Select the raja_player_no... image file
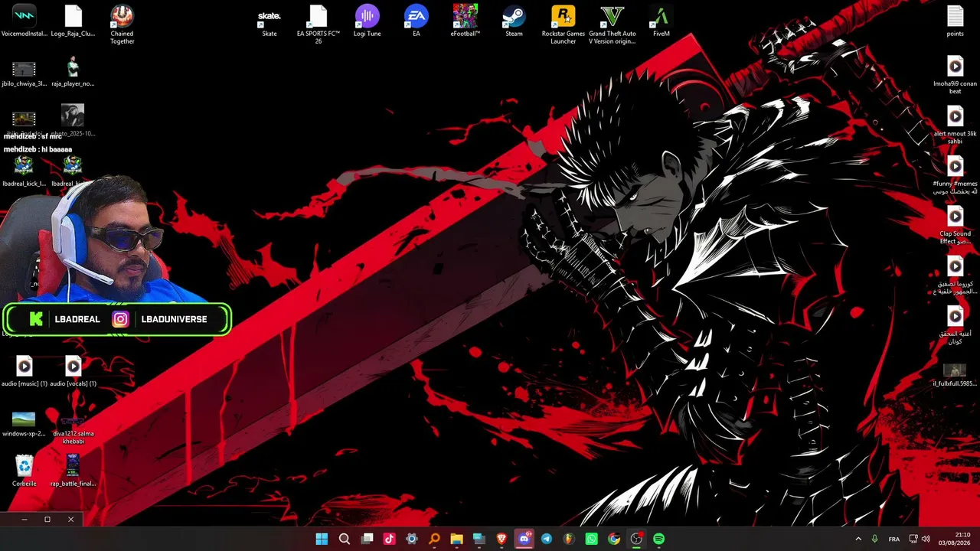 pyautogui.click(x=73, y=73)
